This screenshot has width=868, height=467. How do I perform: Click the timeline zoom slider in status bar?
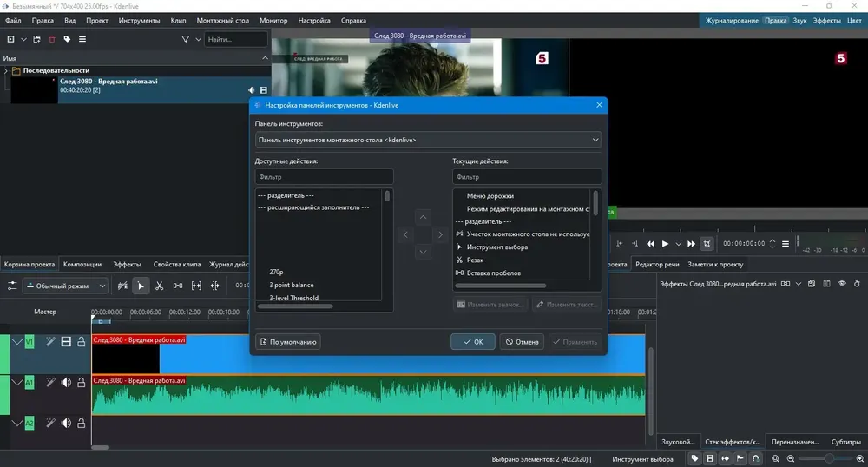[825, 458]
